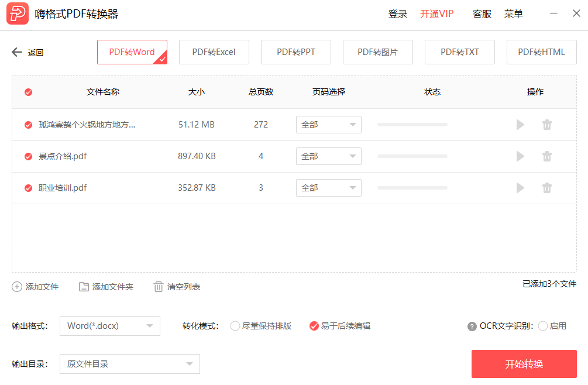Open page selection dropdown for 职业培训.pdf
The width and height of the screenshot is (588, 385).
(x=328, y=188)
